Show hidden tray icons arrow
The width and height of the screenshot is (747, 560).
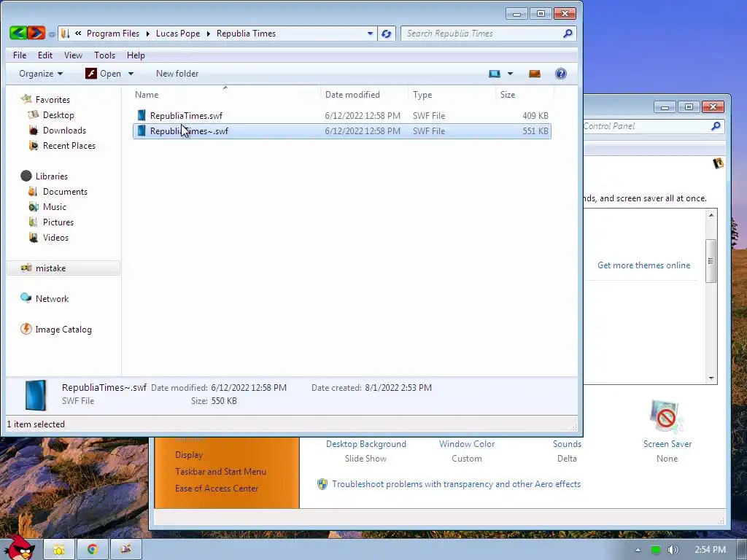(x=638, y=550)
